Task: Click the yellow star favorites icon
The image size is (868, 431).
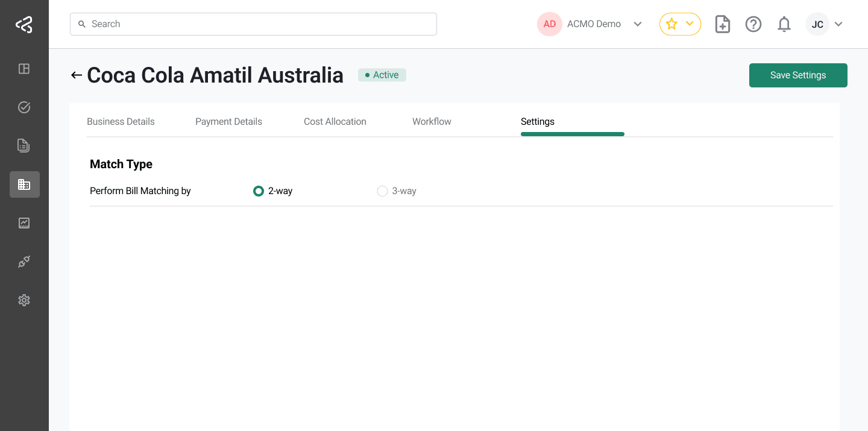Action: (x=671, y=24)
